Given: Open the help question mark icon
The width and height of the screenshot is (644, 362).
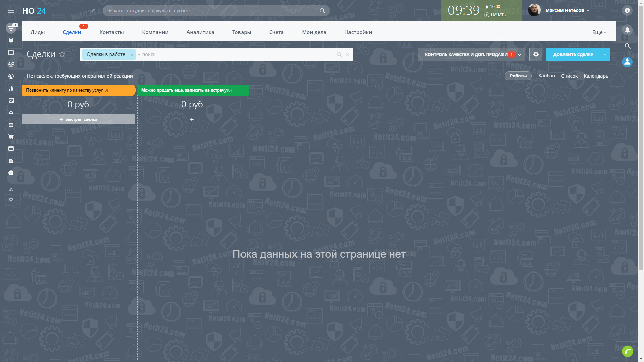Looking at the screenshot, I should [627, 10].
